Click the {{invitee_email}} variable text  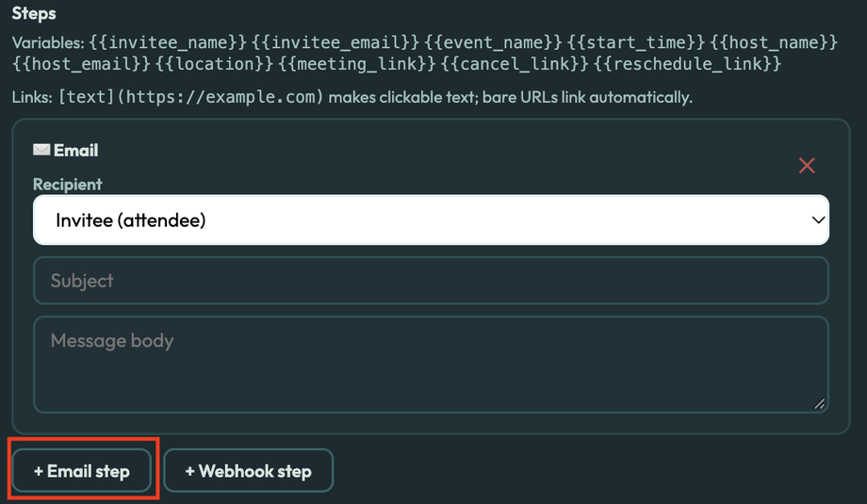335,42
